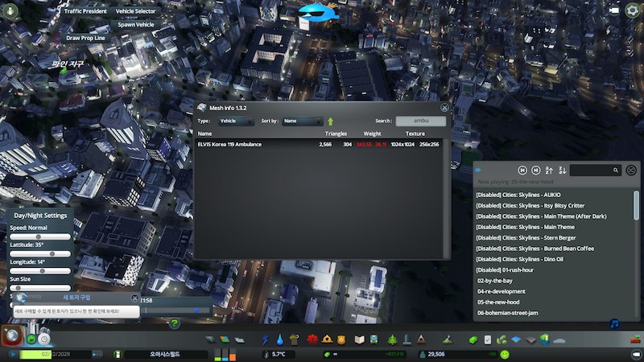This screenshot has height=362, width=644.
Task: Open the water services droplet icon
Action: point(279,339)
